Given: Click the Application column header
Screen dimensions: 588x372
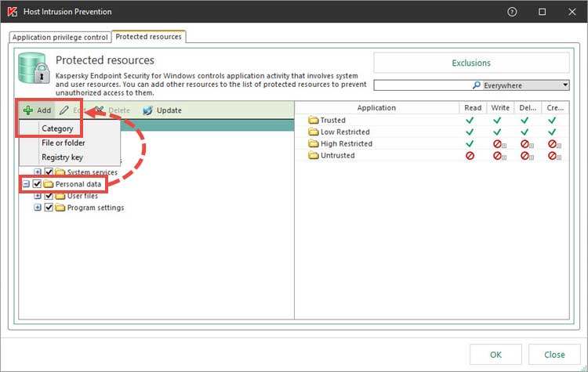Looking at the screenshot, I should tap(376, 108).
